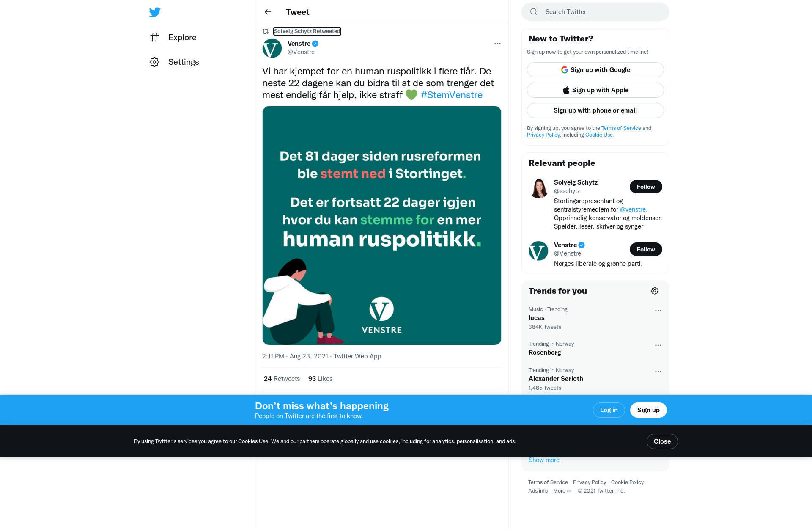Click the back arrow beside Tweet
Viewport: 812px width, 529px height.
(x=268, y=12)
